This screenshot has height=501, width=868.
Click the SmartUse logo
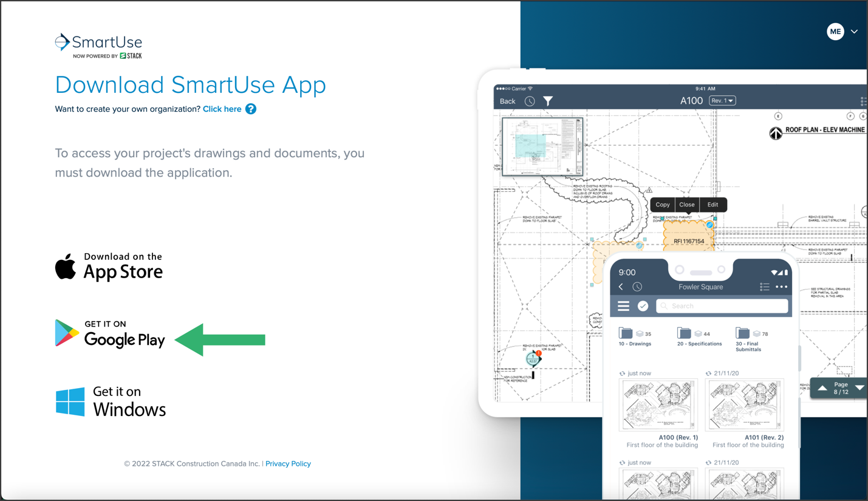(x=98, y=46)
